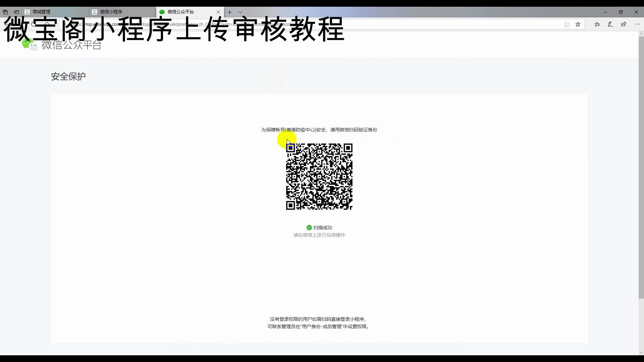Image resolution: width=644 pixels, height=362 pixels.
Task: Restore down the browser window
Action: click(621, 12)
